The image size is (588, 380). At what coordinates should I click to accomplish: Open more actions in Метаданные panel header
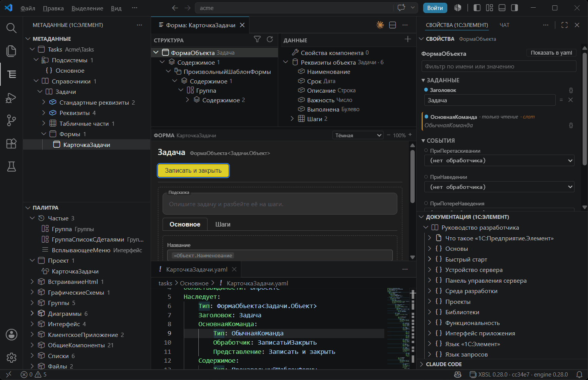click(139, 25)
